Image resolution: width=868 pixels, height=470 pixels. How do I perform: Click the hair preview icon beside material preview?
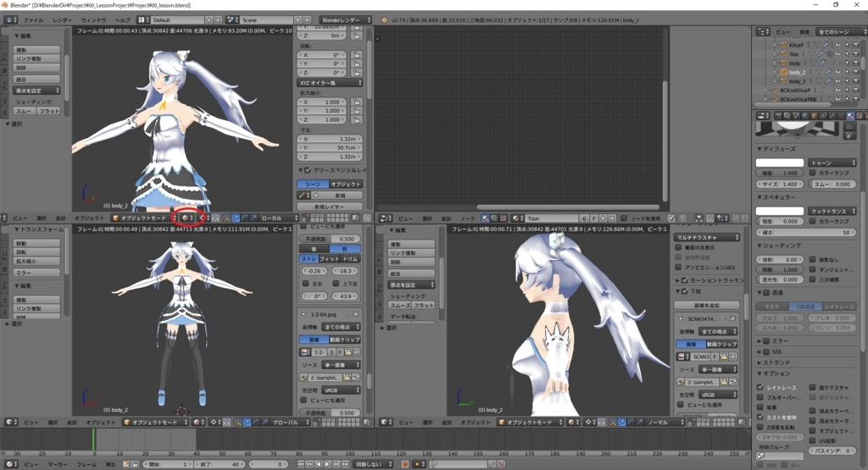tap(851, 127)
